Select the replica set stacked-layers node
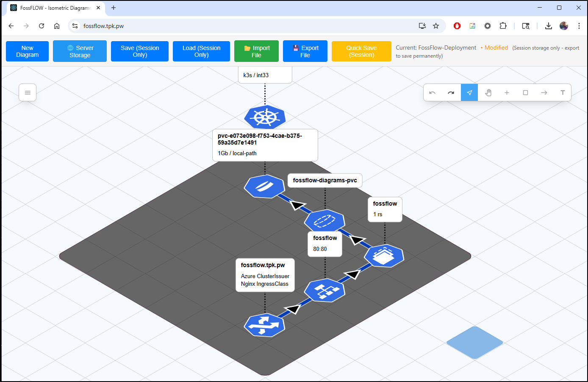The image size is (588, 382). click(384, 256)
